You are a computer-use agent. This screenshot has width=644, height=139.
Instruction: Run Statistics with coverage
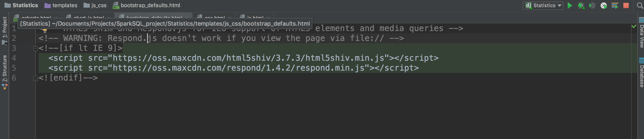tap(592, 5)
